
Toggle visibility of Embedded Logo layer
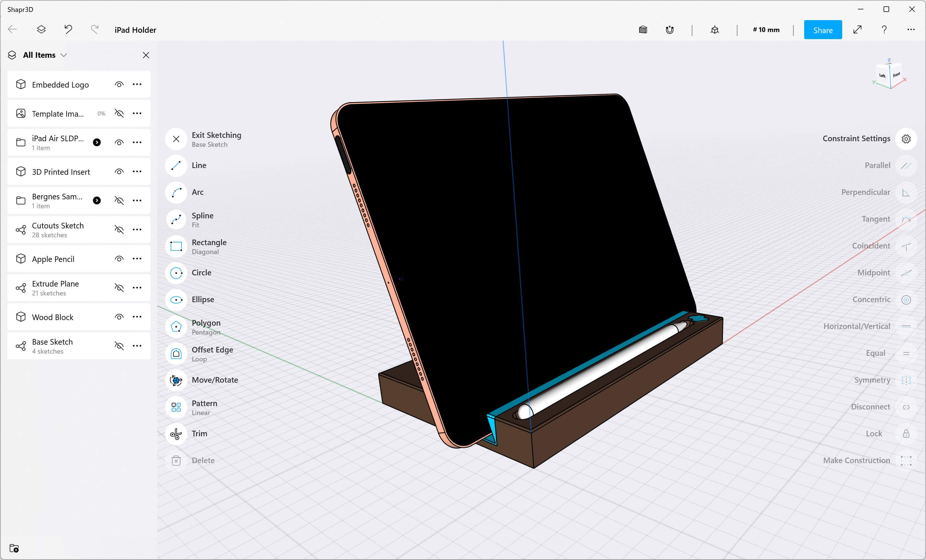[119, 84]
